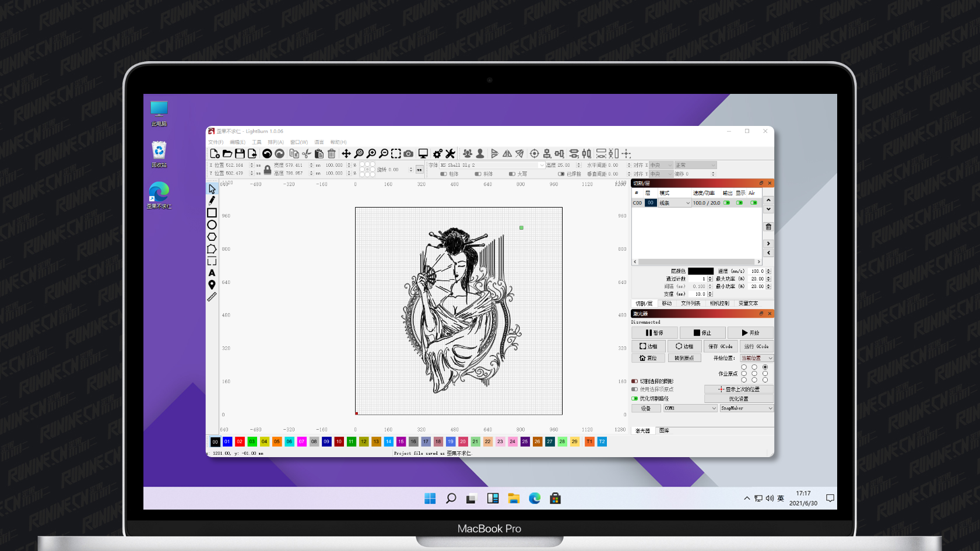
Task: Increase 通过计数 value with stepper
Action: [x=710, y=277]
